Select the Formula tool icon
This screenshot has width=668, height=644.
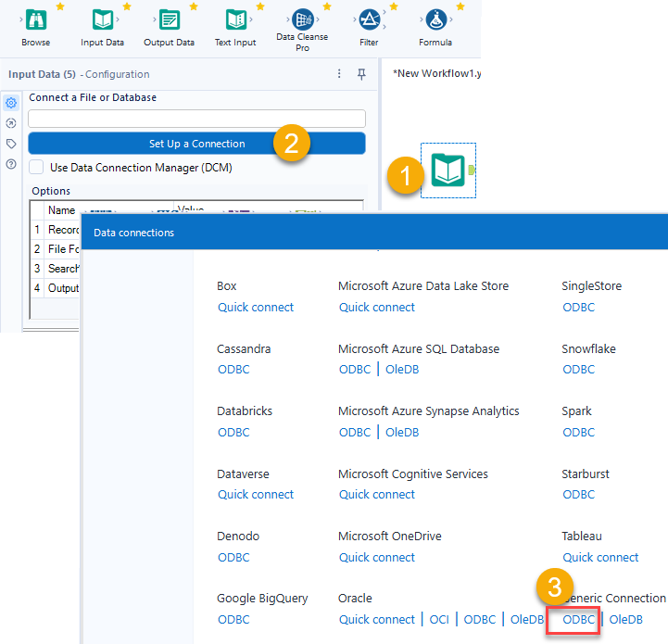pyautogui.click(x=436, y=19)
